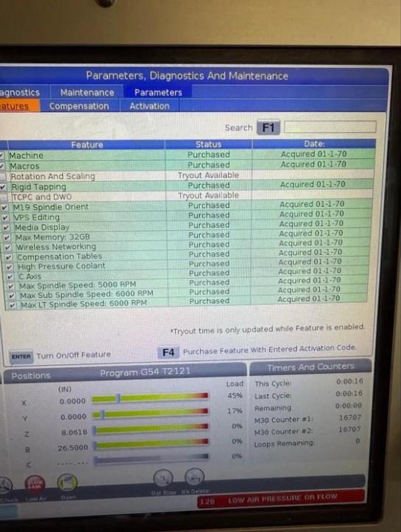Click the Opt Stop status icon
This screenshot has width=401, height=532.
(x=163, y=478)
